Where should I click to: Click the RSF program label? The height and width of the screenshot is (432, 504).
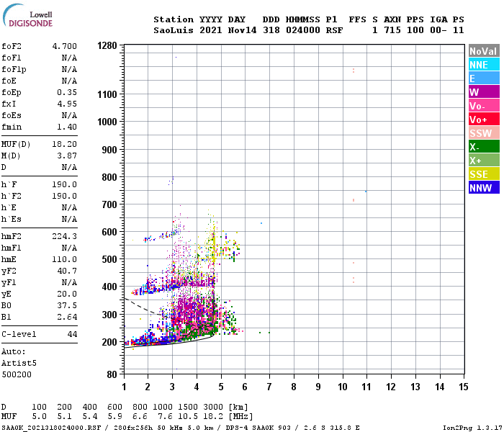pyautogui.click(x=334, y=30)
